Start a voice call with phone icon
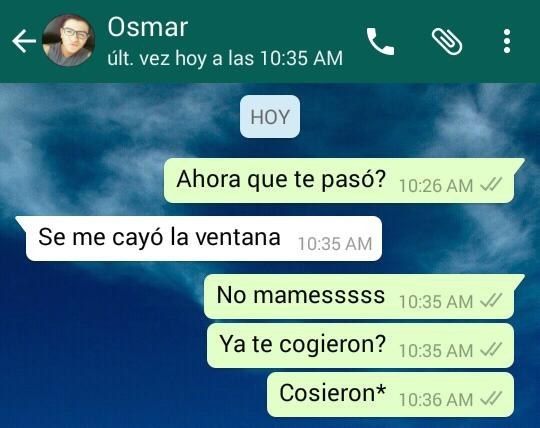 (380, 41)
